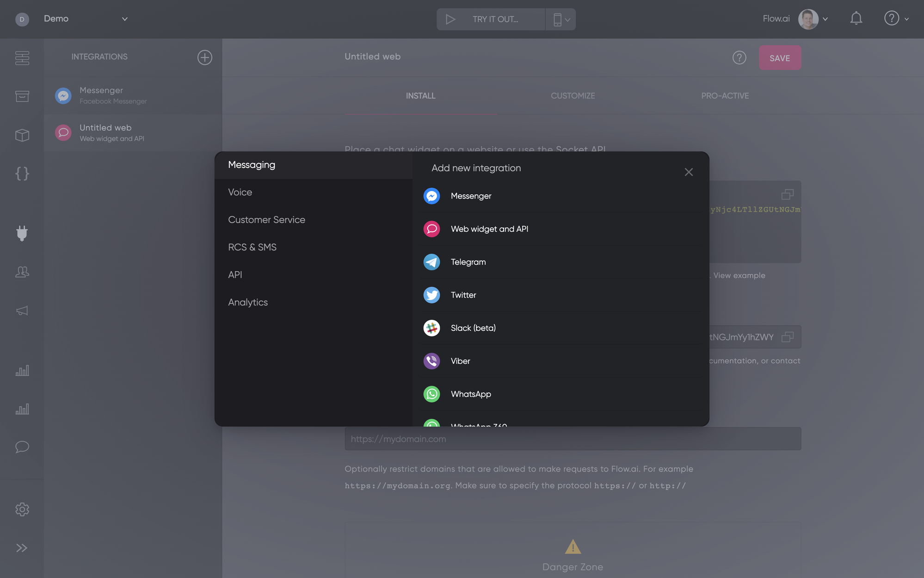Select the WhatsApp integration icon

(431, 394)
